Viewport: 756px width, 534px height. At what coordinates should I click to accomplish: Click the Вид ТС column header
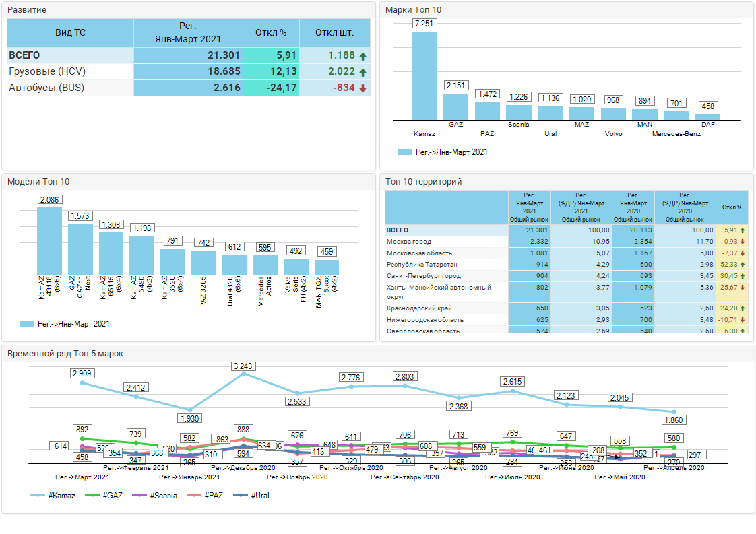point(70,32)
